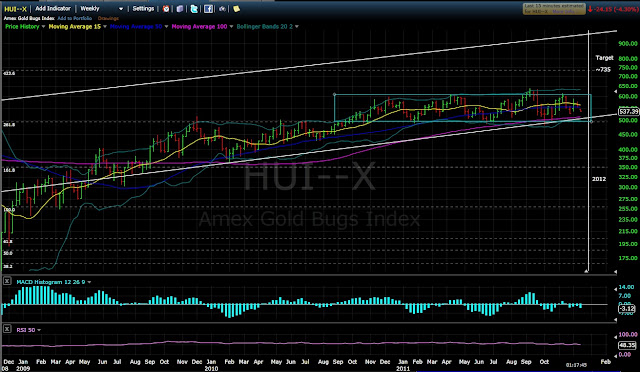This screenshot has width=640, height=372.
Task: Share chart via Facebook icon
Action: tap(208, 9)
